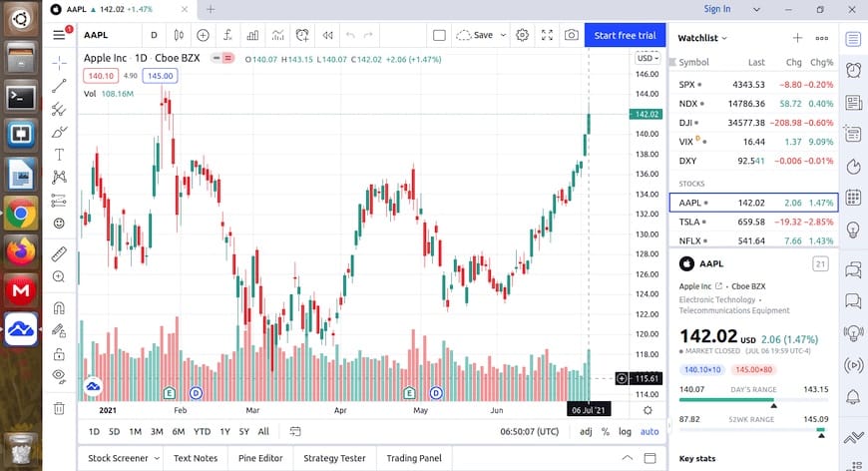Click the Save layout button

475,35
